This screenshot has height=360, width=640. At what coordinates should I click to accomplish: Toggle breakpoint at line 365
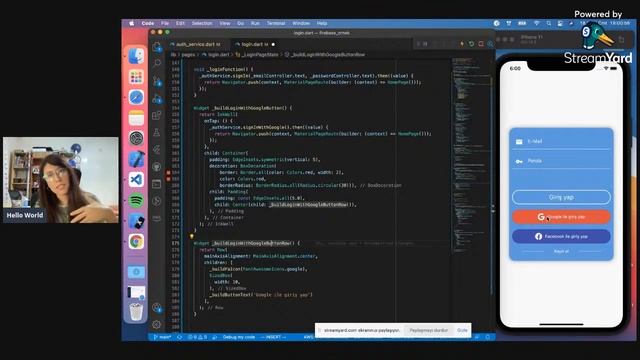pyautogui.click(x=168, y=179)
